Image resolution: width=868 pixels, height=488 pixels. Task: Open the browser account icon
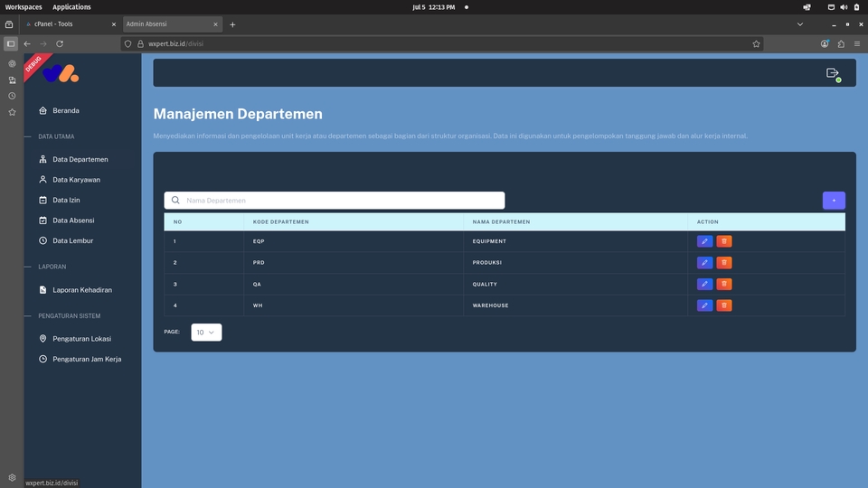(825, 43)
